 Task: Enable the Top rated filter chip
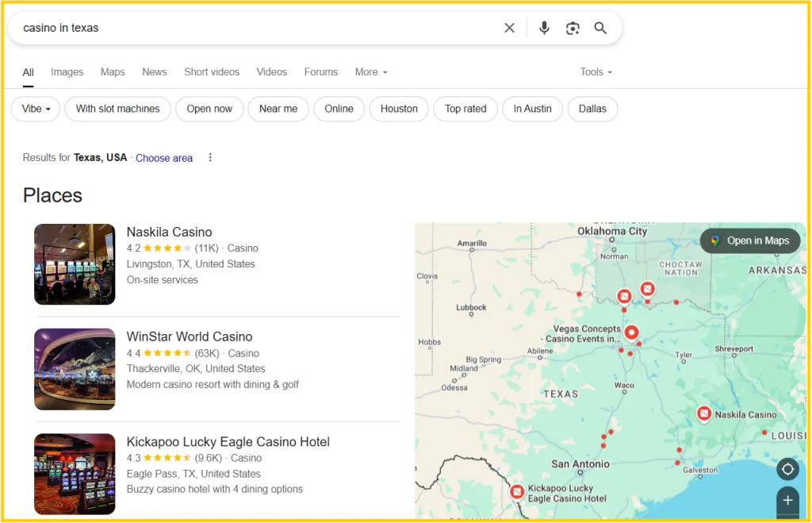click(x=465, y=109)
